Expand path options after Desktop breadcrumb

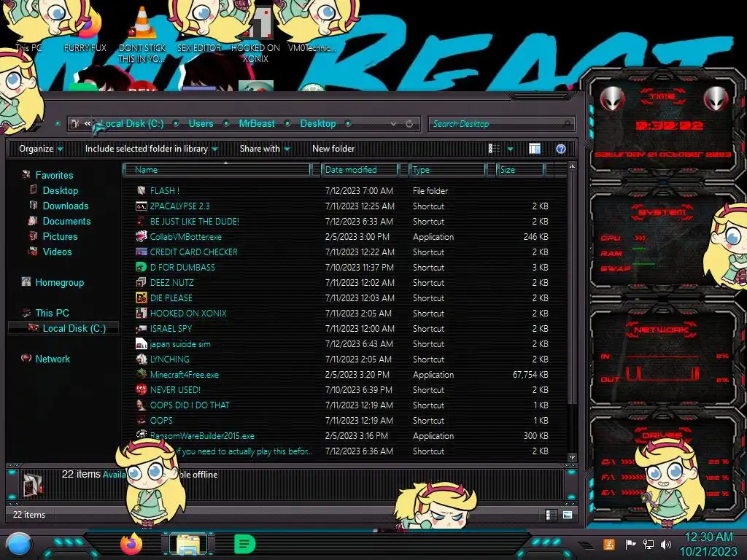coord(348,123)
